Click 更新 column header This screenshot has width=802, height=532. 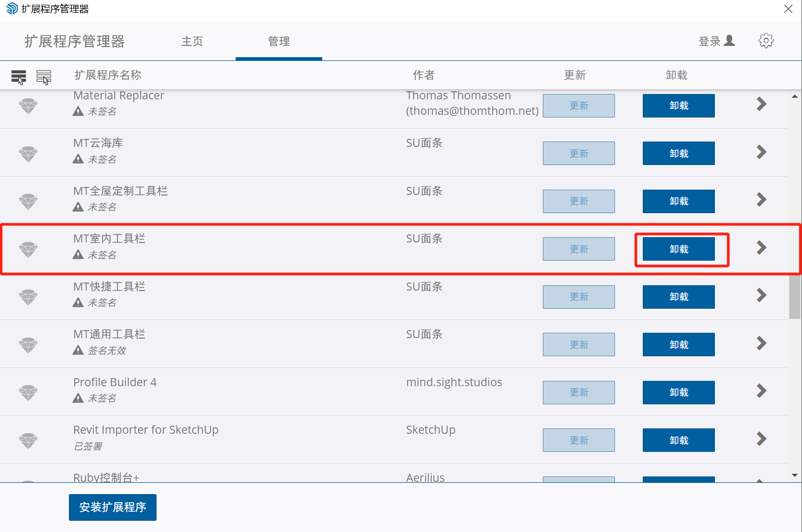click(575, 75)
